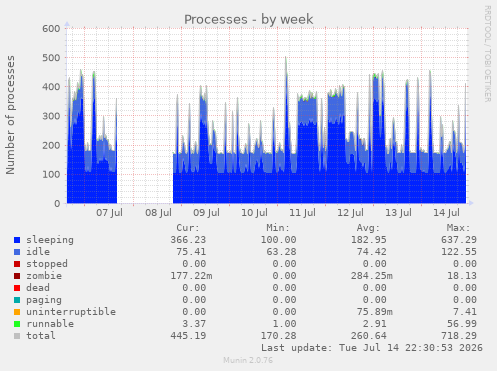Click total average value 260.64

369,336
